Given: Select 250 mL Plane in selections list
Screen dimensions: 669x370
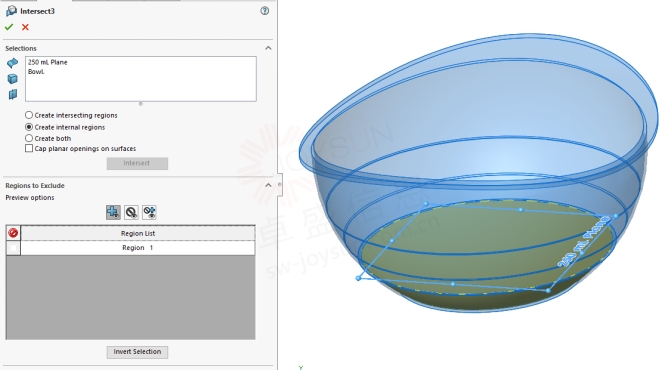Looking at the screenshot, I should (47, 62).
